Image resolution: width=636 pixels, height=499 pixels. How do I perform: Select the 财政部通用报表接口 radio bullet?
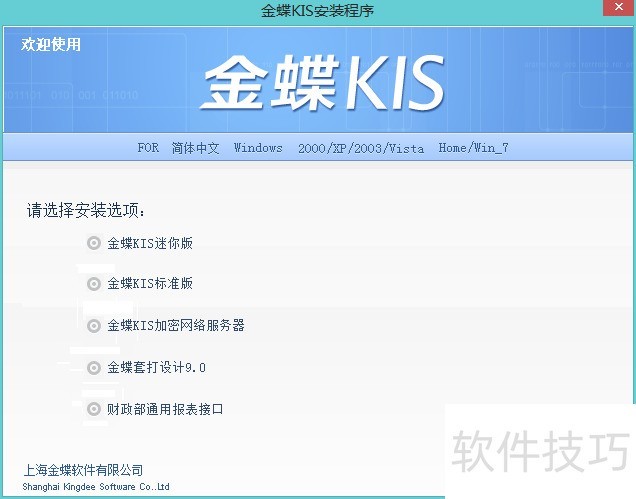tap(94, 409)
